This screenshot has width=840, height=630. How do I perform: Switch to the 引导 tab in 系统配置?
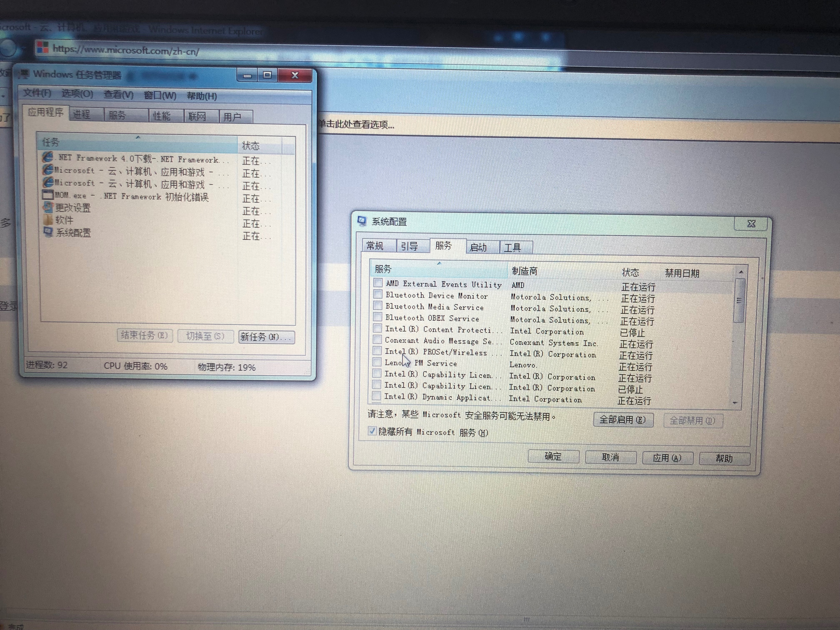[x=413, y=246]
